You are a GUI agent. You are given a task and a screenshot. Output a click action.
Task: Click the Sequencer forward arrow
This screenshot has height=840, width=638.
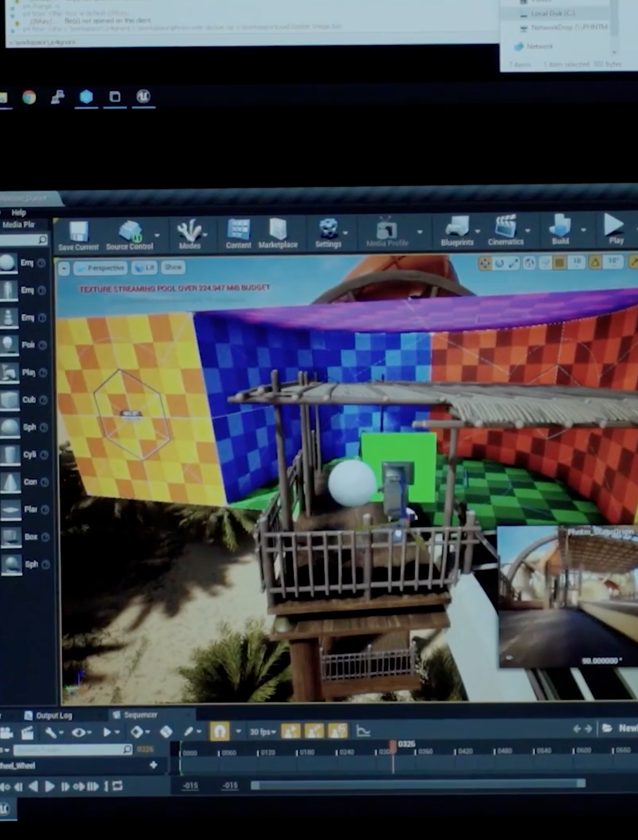(x=589, y=729)
